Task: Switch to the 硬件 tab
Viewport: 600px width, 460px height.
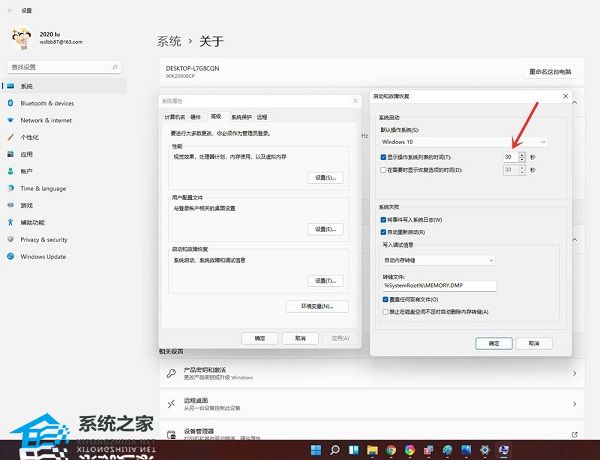Action: pos(196,117)
